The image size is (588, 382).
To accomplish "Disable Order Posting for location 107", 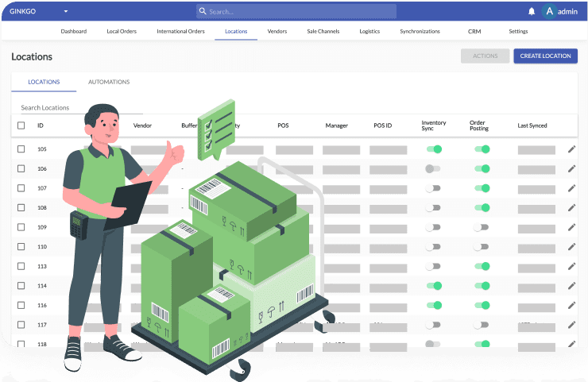I will 482,188.
